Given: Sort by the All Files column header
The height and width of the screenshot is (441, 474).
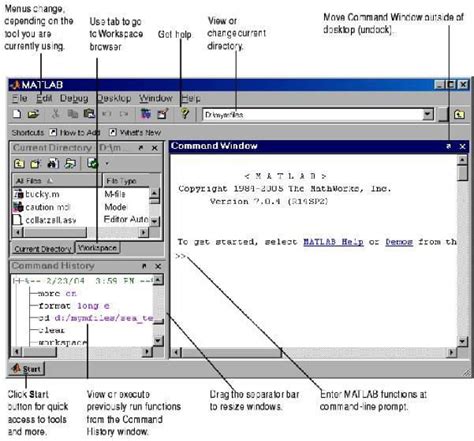Looking at the screenshot, I should [x=57, y=181].
